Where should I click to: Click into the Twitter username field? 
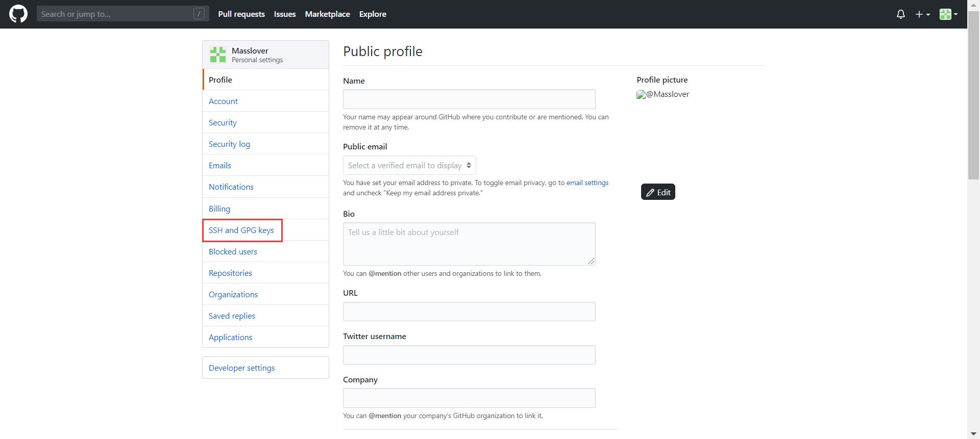[469, 355]
